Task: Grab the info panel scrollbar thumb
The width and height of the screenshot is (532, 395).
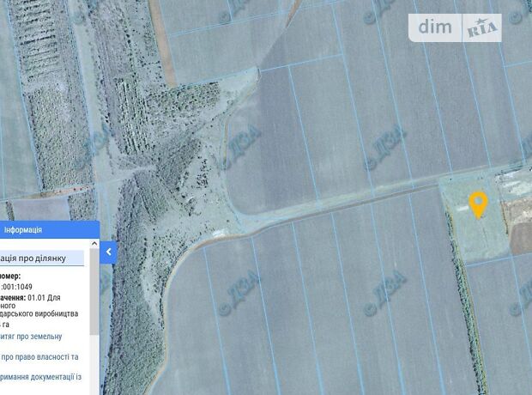Action: click(x=94, y=292)
